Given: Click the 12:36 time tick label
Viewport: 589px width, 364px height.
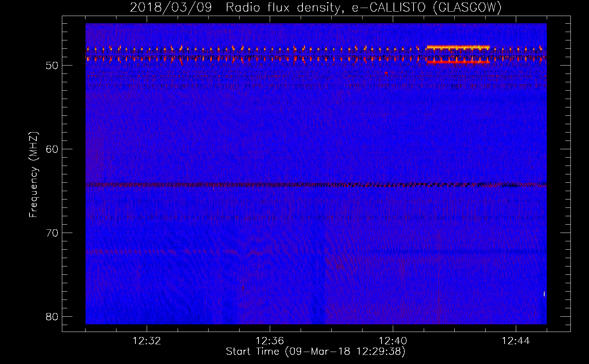Looking at the screenshot, I should 270,341.
